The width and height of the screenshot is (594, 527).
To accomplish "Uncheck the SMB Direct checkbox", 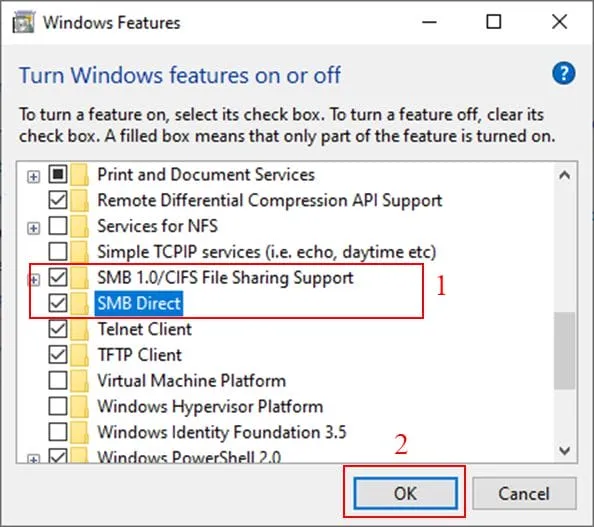I will (58, 303).
